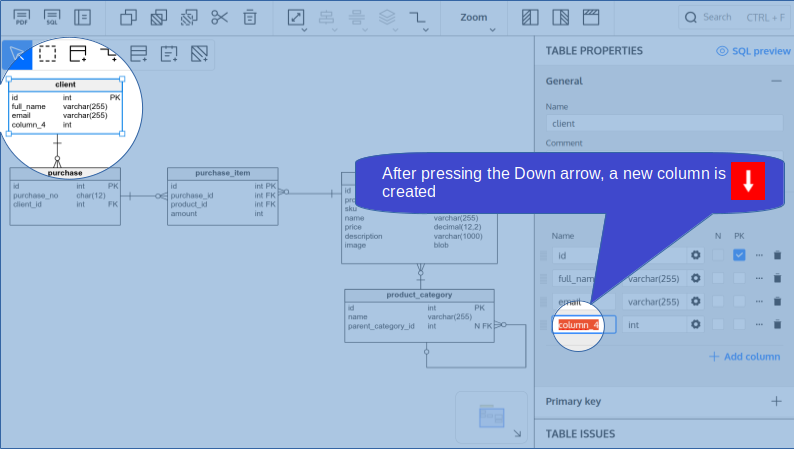This screenshot has height=449, width=794.
Task: Choose the add note tool
Action: point(169,53)
